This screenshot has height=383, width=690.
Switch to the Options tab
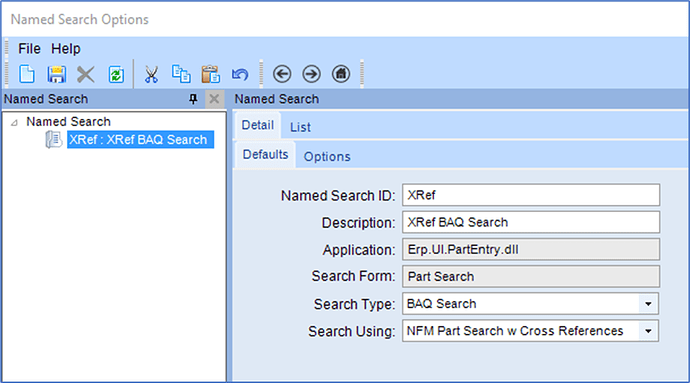click(327, 157)
